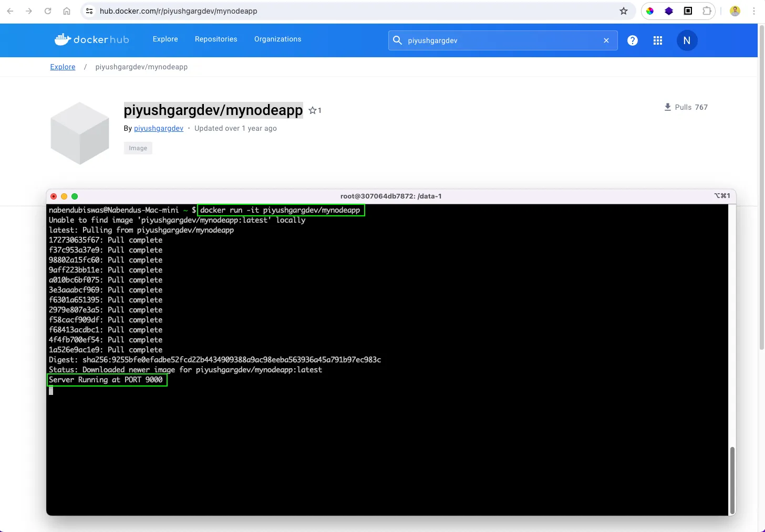Screen dimensions: 765x532
Task: Reload the Docker Hub page
Action: tap(48, 11)
